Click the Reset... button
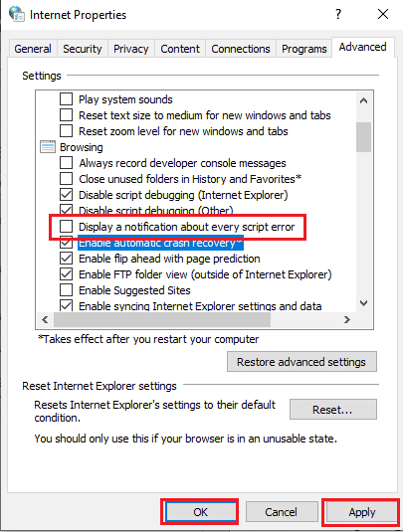The height and width of the screenshot is (532, 403). tap(333, 409)
